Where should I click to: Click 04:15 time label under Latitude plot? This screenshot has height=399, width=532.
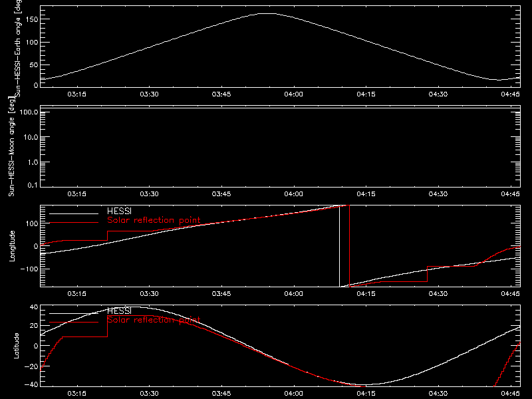(366, 394)
